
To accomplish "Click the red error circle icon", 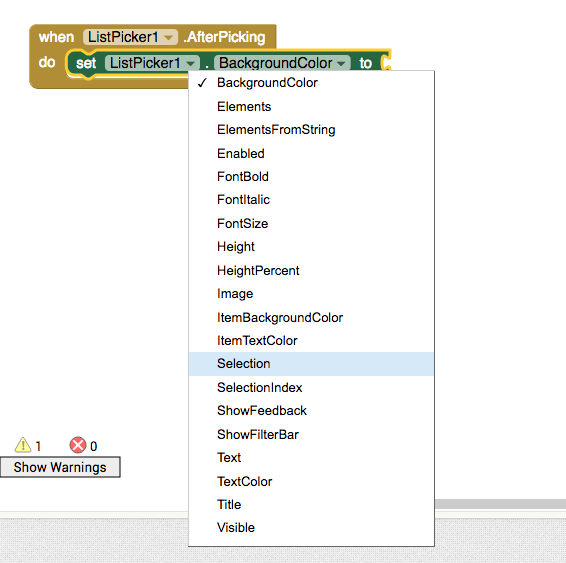I will click(78, 445).
